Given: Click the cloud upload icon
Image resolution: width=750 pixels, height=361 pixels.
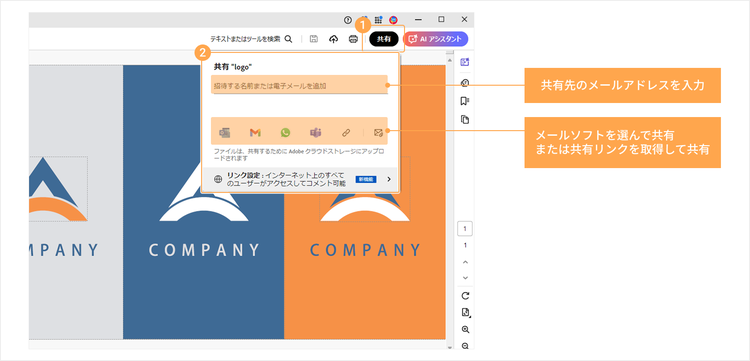Looking at the screenshot, I should [333, 39].
